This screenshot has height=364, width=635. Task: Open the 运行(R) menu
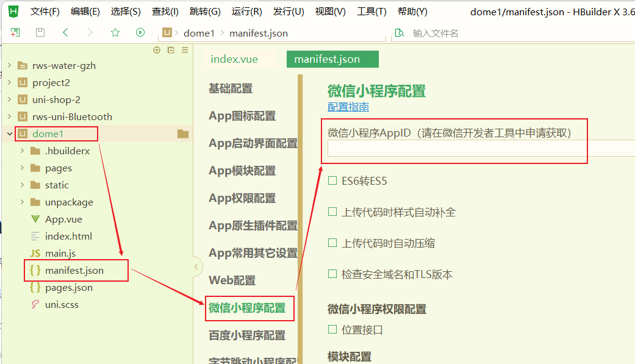(x=246, y=12)
